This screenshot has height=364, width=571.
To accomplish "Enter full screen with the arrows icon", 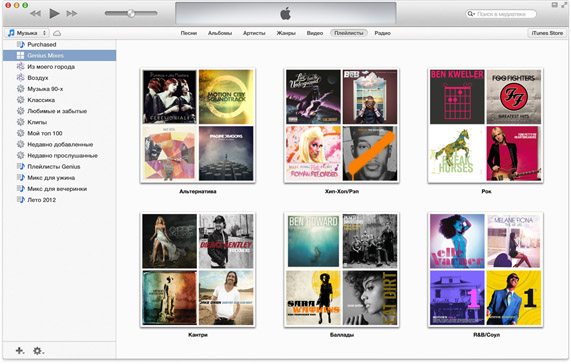I will 564,5.
